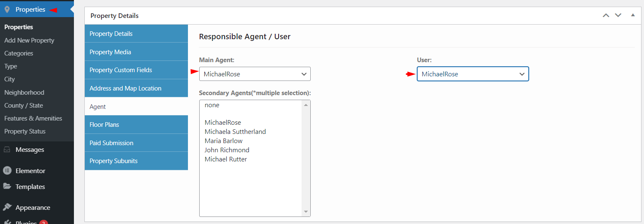Image resolution: width=644 pixels, height=224 pixels.
Task: Move Property Details panel down with arrow
Action: tap(618, 15)
